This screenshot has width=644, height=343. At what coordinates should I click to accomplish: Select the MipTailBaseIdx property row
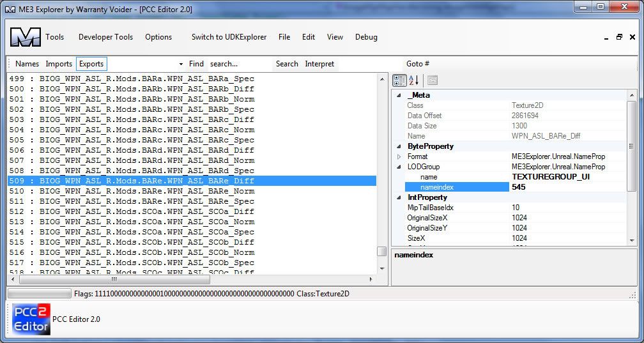pos(516,208)
